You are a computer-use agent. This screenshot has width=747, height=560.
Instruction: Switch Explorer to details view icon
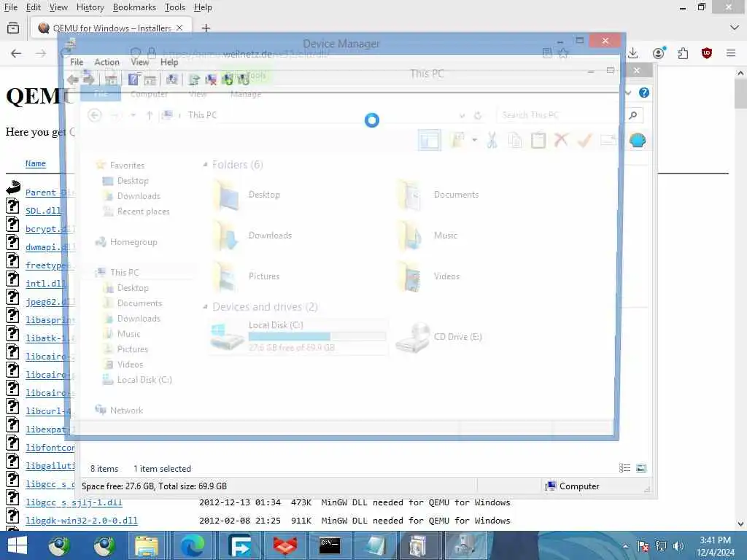click(x=624, y=468)
